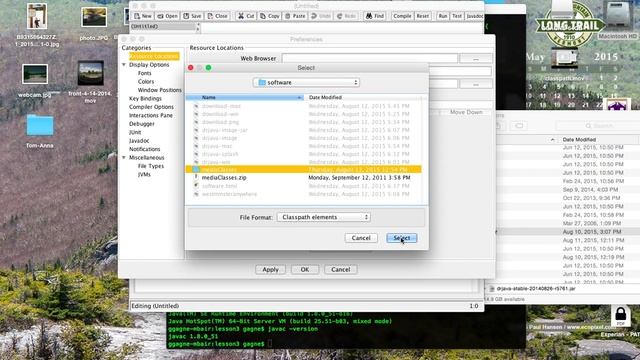Screen dimensions: 640x360
Task: Click Apply in the Preferences window
Action: click(x=270, y=269)
